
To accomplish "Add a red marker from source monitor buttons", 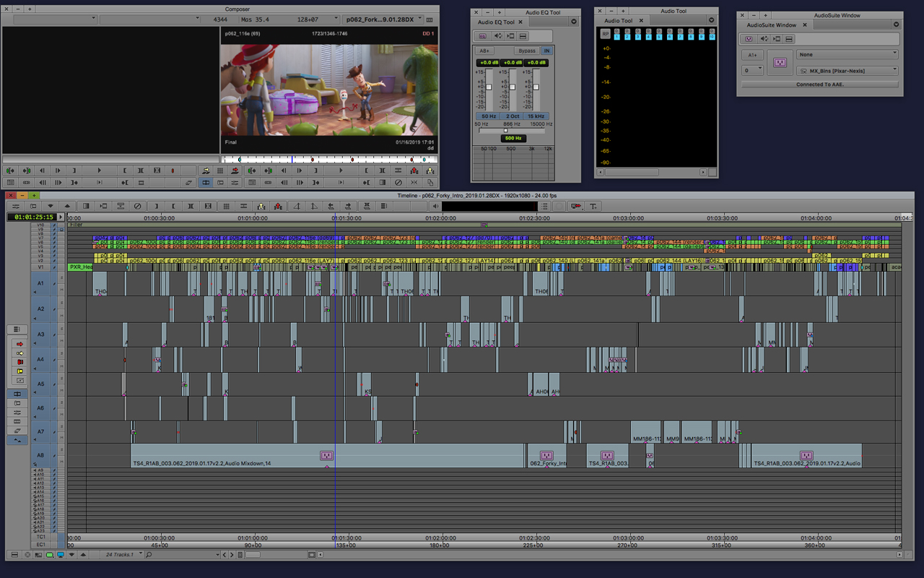I will point(173,171).
